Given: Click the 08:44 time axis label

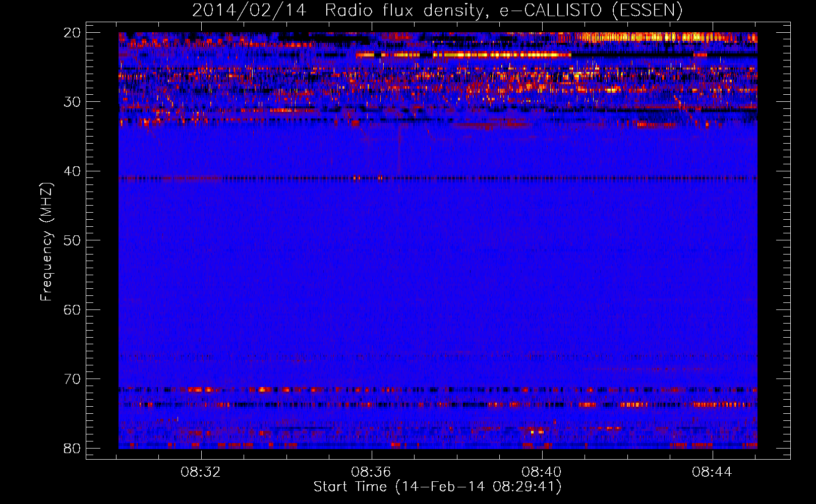Looking at the screenshot, I should pyautogui.click(x=712, y=472).
